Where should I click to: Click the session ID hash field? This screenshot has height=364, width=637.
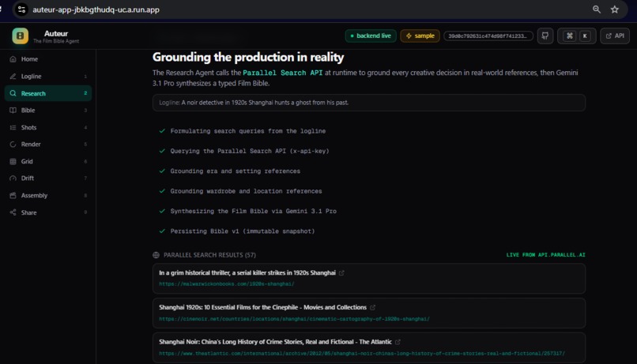point(488,36)
